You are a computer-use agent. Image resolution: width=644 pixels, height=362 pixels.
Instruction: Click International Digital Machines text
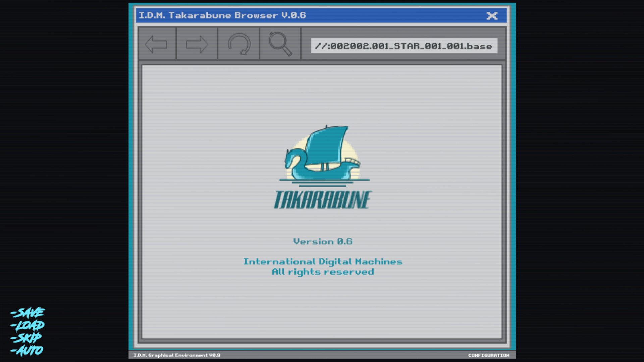(x=323, y=262)
